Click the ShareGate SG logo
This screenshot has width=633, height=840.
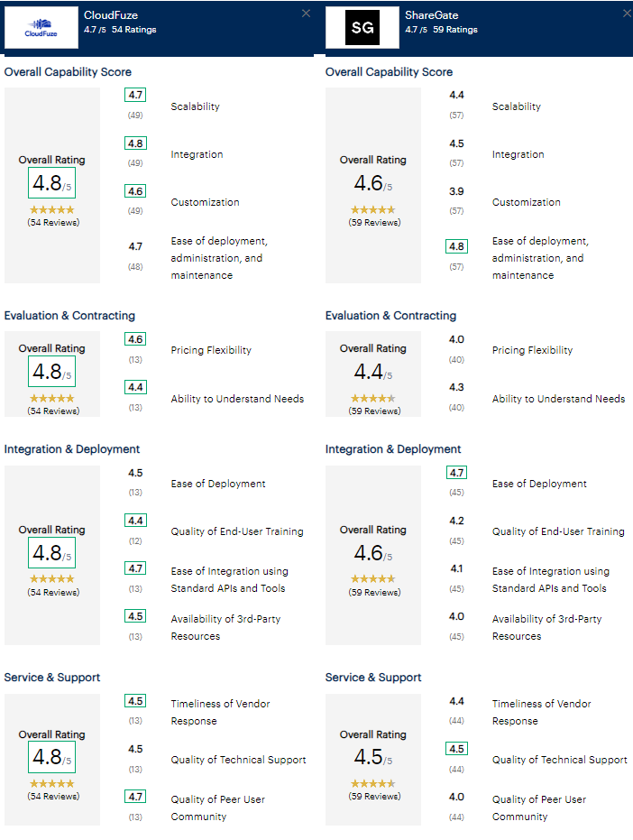coord(362,27)
